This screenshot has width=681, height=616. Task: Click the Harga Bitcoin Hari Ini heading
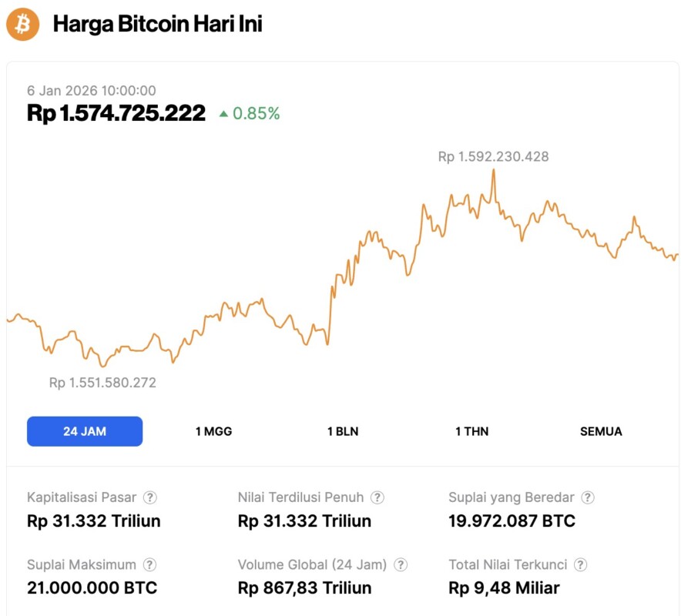pos(157,25)
